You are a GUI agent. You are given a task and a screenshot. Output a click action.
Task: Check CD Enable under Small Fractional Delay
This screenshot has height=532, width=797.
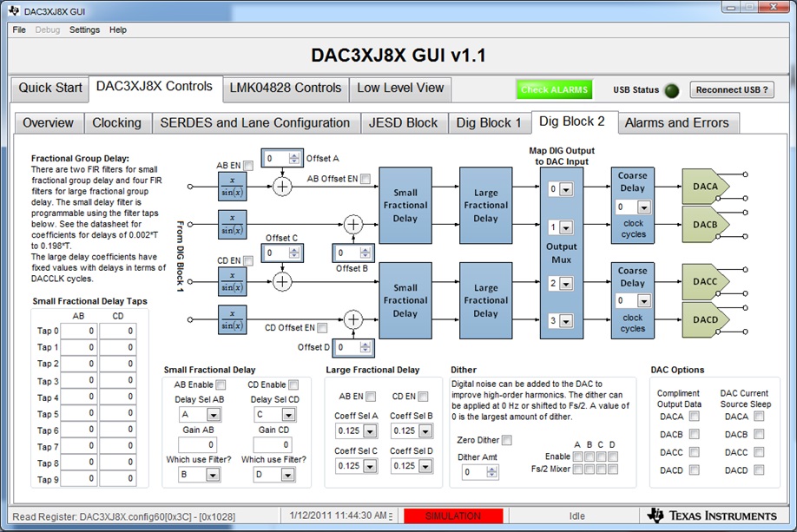[293, 384]
